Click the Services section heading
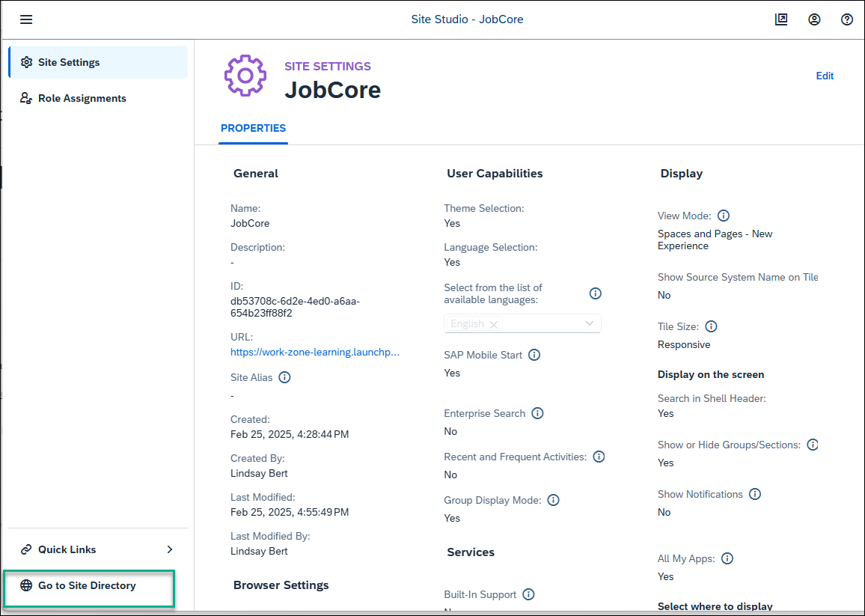Screen dimensions: 865x616 (x=471, y=552)
